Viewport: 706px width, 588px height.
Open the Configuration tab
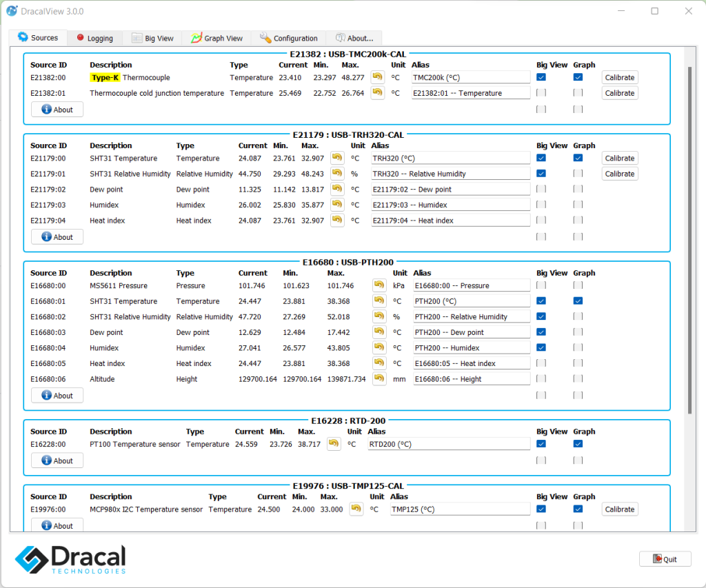point(289,39)
